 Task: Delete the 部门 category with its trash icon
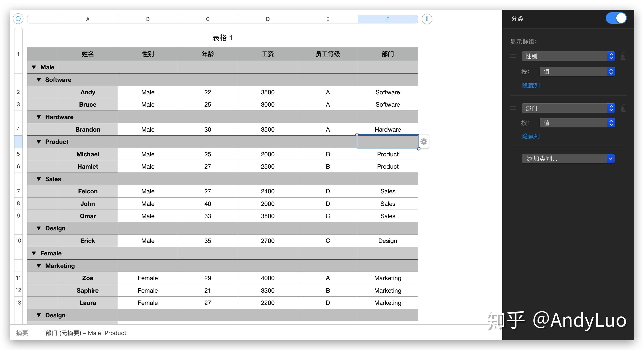click(x=623, y=108)
